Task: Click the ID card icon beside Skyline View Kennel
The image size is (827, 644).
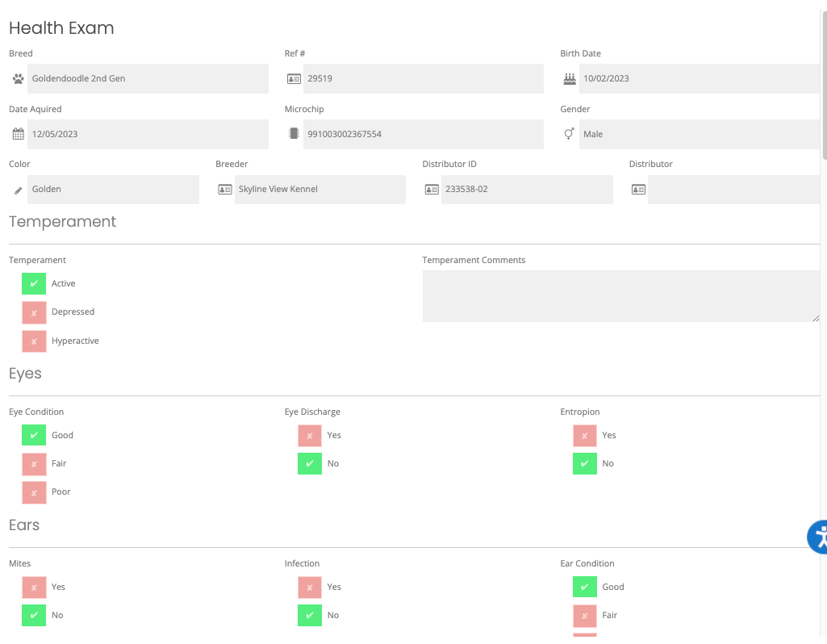Action: [x=225, y=190]
